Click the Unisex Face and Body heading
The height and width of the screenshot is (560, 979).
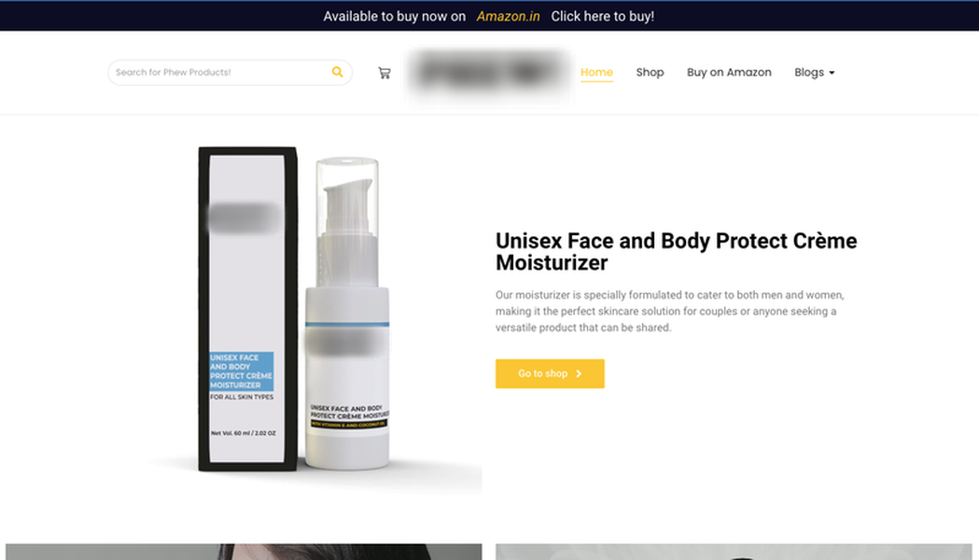[x=676, y=252]
